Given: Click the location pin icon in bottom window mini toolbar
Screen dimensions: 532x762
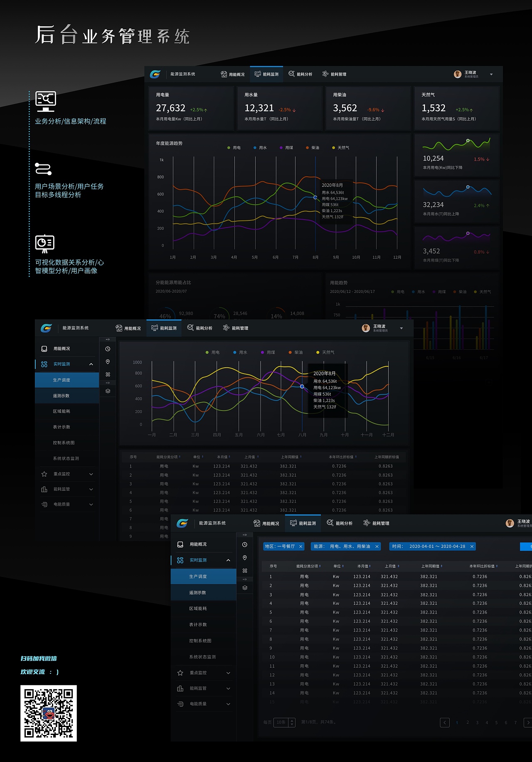Looking at the screenshot, I should click(x=245, y=558).
